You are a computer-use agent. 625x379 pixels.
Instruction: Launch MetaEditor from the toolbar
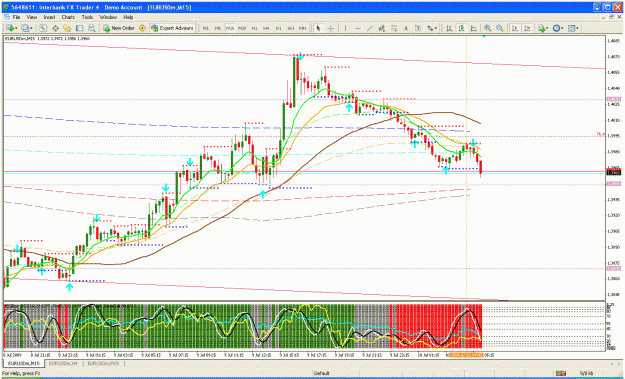point(142,28)
